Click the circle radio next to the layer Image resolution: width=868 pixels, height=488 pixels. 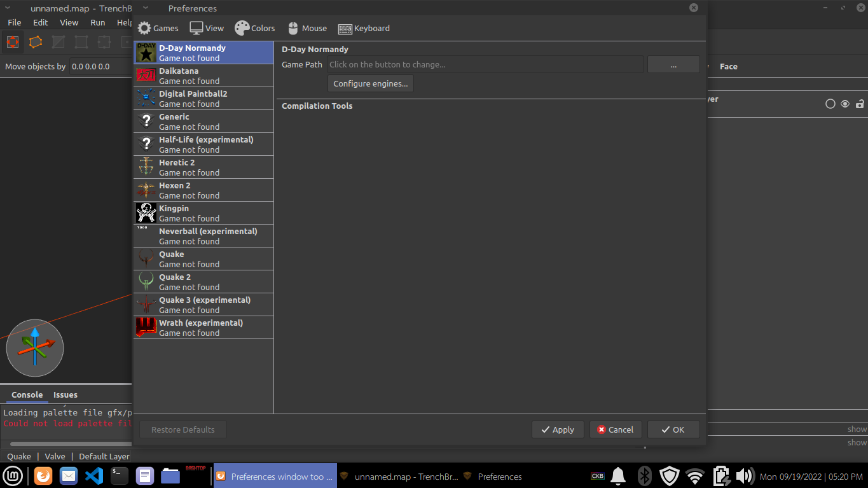(830, 103)
